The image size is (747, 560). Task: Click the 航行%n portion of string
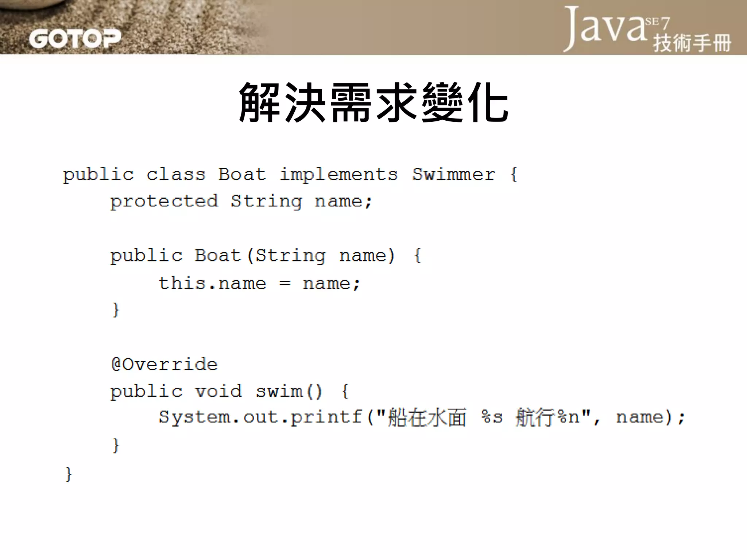547,417
